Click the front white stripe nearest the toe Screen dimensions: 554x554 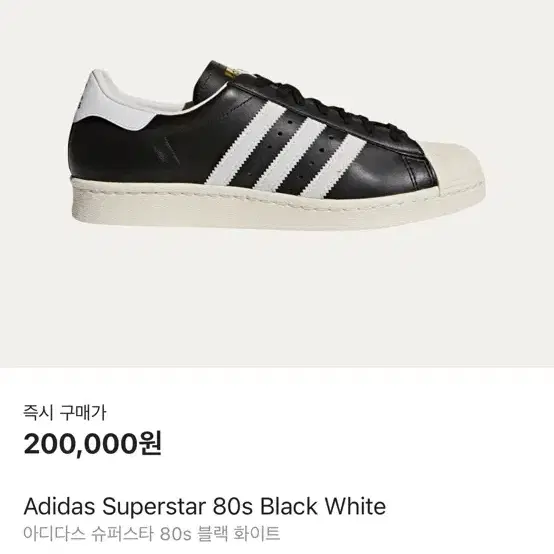[335, 166]
